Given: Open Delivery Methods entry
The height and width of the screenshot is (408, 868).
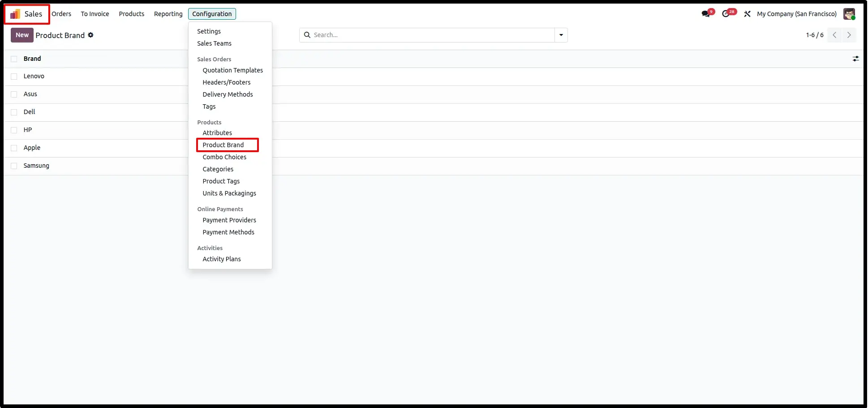Looking at the screenshot, I should (228, 94).
